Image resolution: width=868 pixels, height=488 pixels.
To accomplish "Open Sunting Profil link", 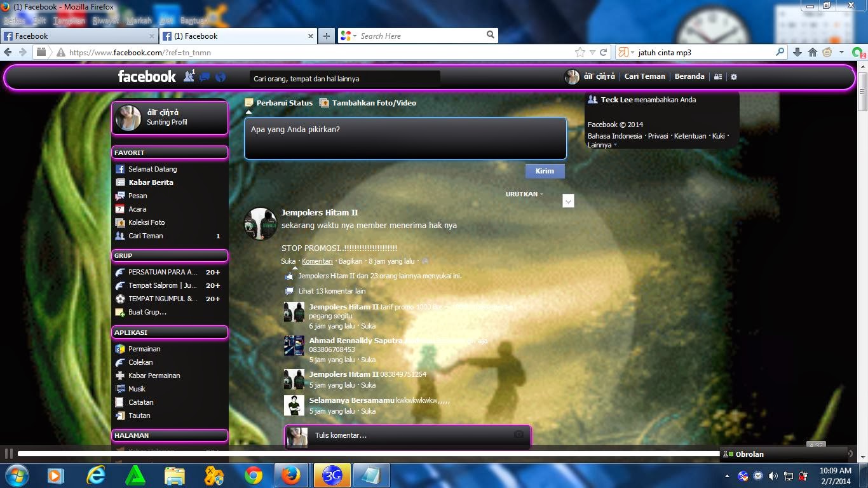I will pyautogui.click(x=166, y=122).
